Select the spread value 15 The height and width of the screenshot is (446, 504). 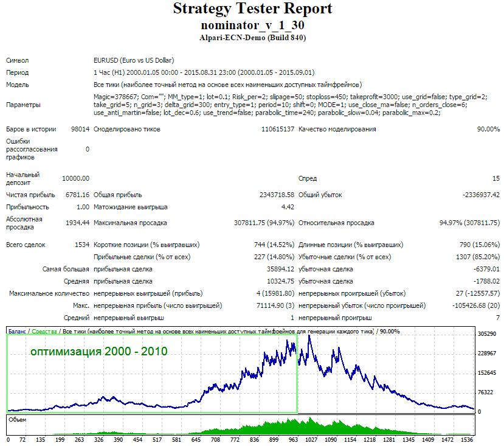496,179
